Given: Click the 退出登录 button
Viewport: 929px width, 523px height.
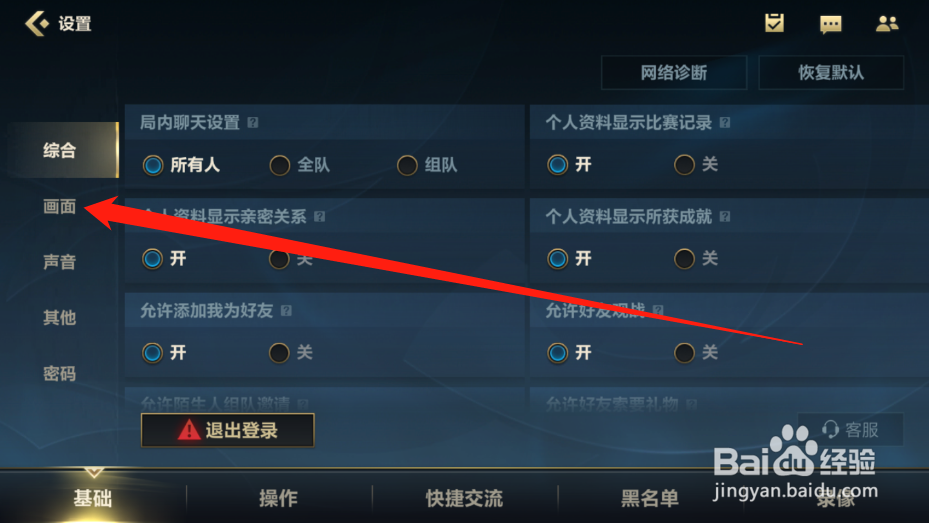Looking at the screenshot, I should 228,430.
